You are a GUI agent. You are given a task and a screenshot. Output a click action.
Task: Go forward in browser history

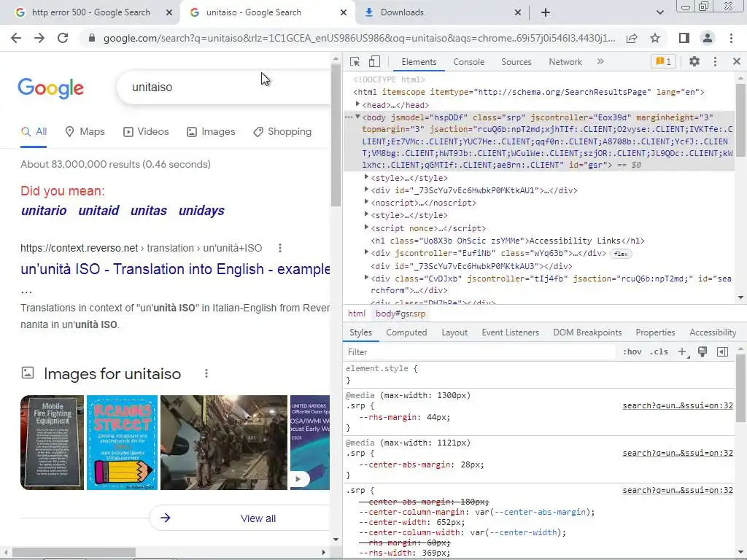tap(39, 38)
